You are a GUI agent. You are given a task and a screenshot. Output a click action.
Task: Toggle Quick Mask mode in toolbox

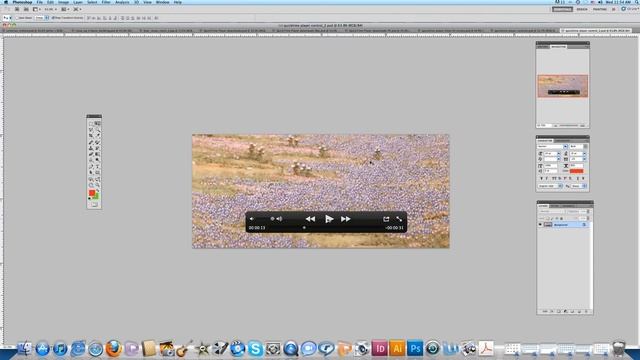click(x=94, y=204)
